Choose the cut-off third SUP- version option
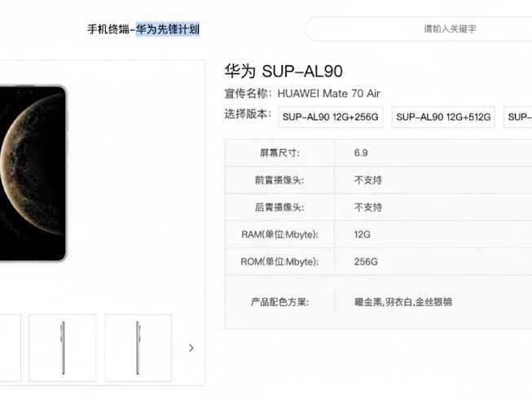This screenshot has width=532, height=399. [x=519, y=117]
